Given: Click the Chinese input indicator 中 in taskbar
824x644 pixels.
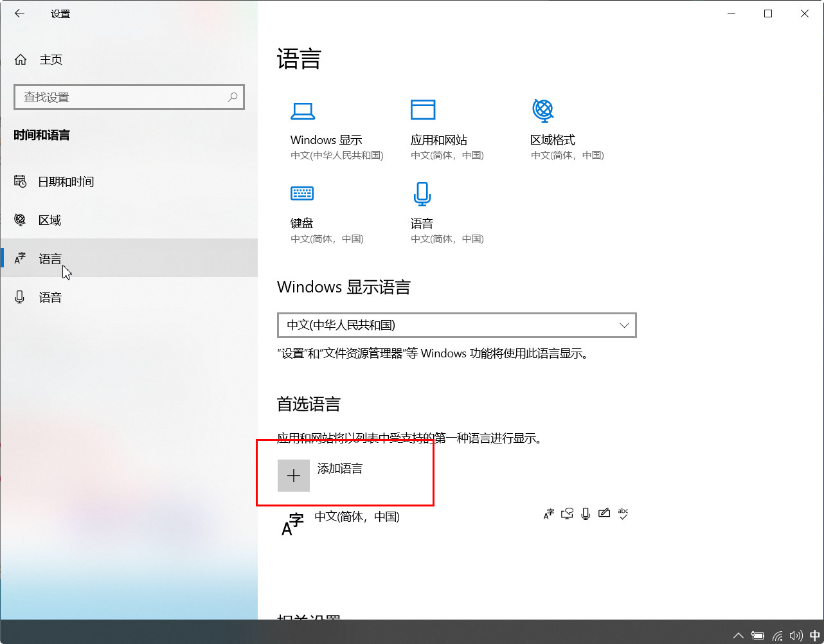Looking at the screenshot, I should point(815,635).
